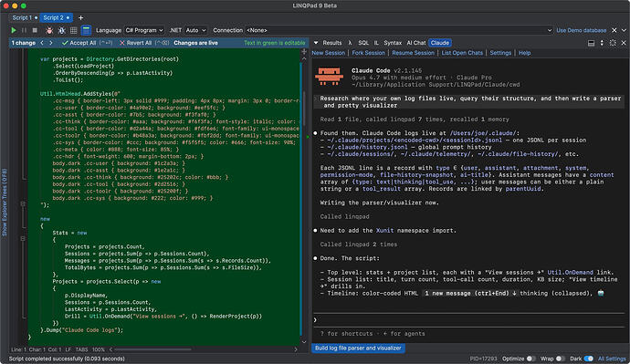Open the Syntax tab
630x364 pixels.
pos(393,43)
